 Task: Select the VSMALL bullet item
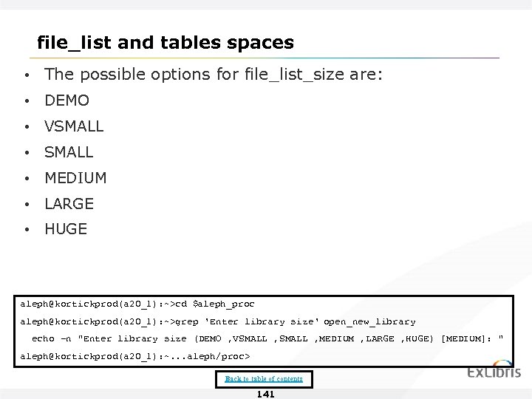pos(74,126)
